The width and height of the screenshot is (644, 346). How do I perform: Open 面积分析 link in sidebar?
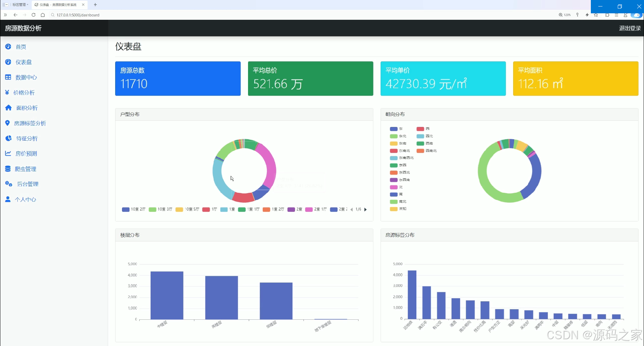27,108
